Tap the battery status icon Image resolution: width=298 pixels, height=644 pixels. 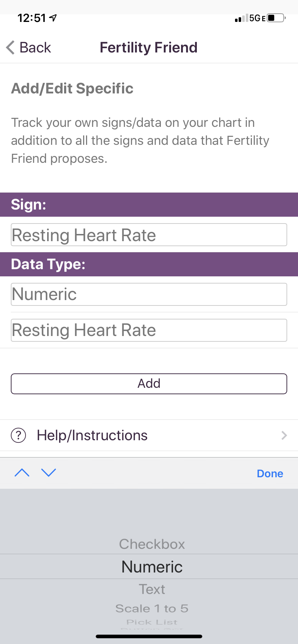276,18
